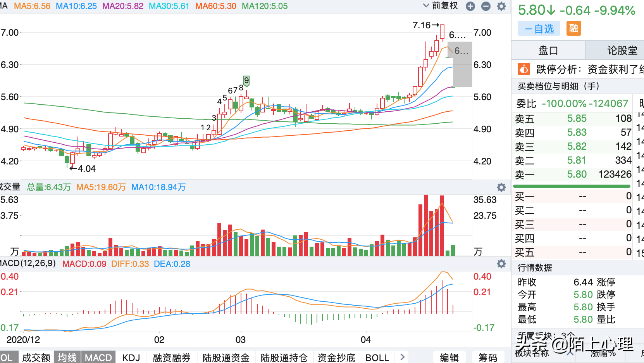Image resolution: width=644 pixels, height=363 pixels.
Task: Click 最低 5.80 value
Action: [x=583, y=320]
